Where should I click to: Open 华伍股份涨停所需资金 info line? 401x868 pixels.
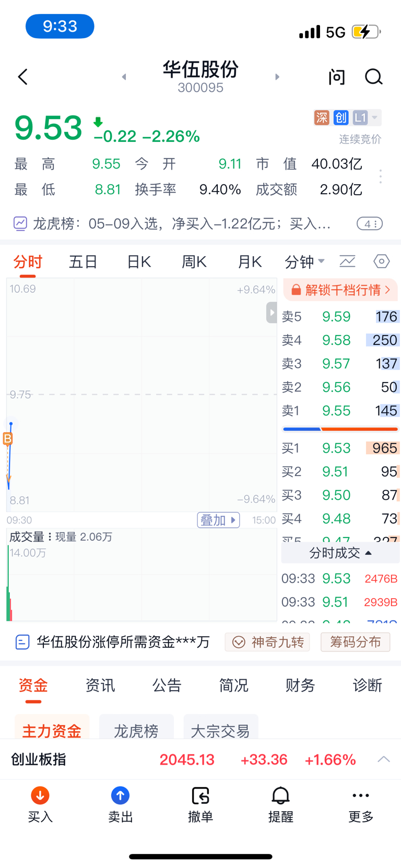pos(113,641)
